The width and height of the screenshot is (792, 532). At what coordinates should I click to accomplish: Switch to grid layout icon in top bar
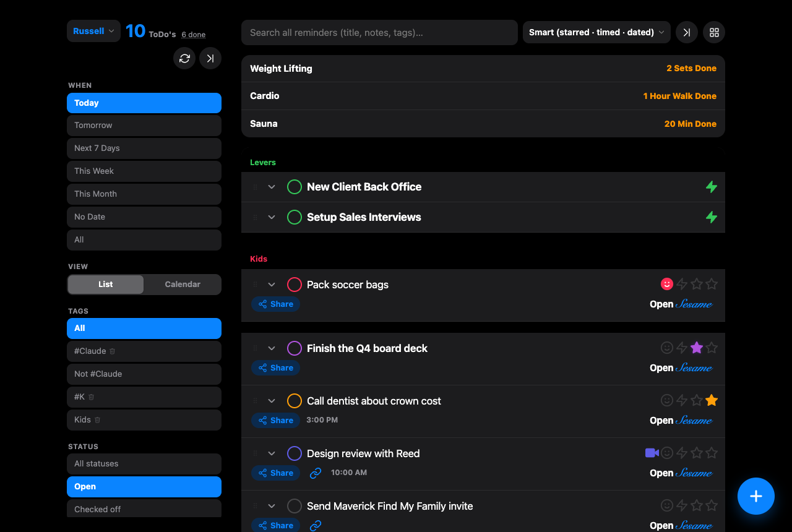(714, 32)
